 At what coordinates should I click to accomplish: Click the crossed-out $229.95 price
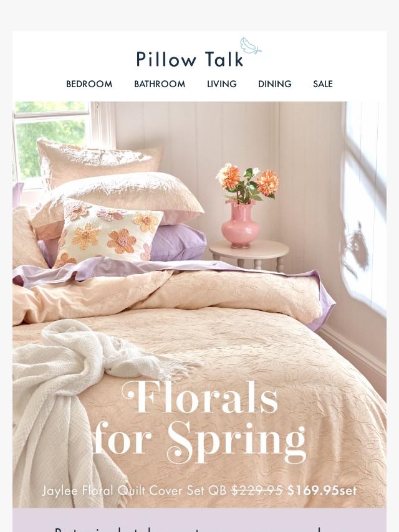point(257,491)
